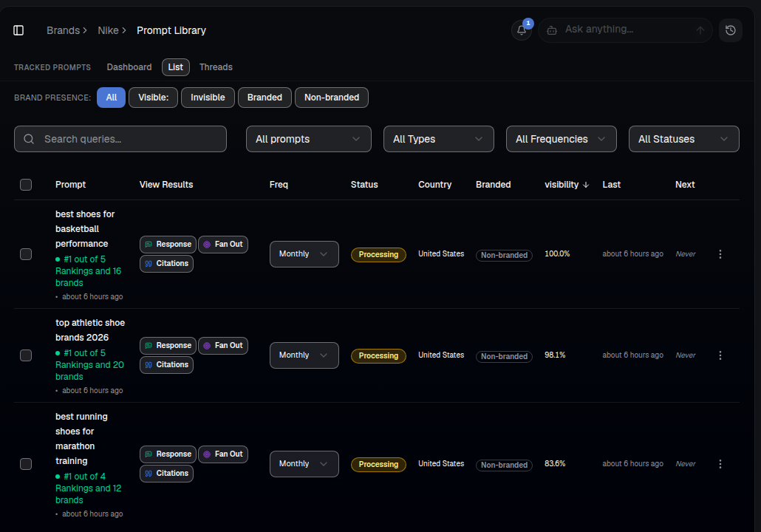Go to Nike breadcrumb
761x532 pixels.
pos(108,30)
